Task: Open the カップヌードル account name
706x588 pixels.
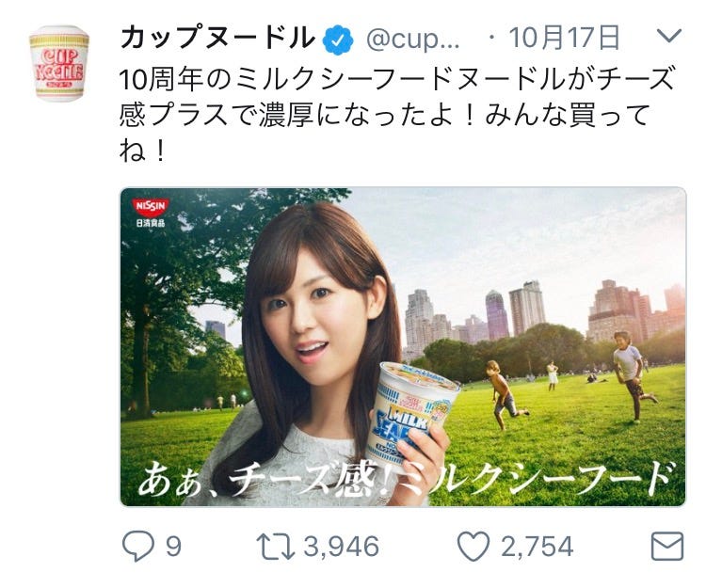Action: pyautogui.click(x=218, y=38)
